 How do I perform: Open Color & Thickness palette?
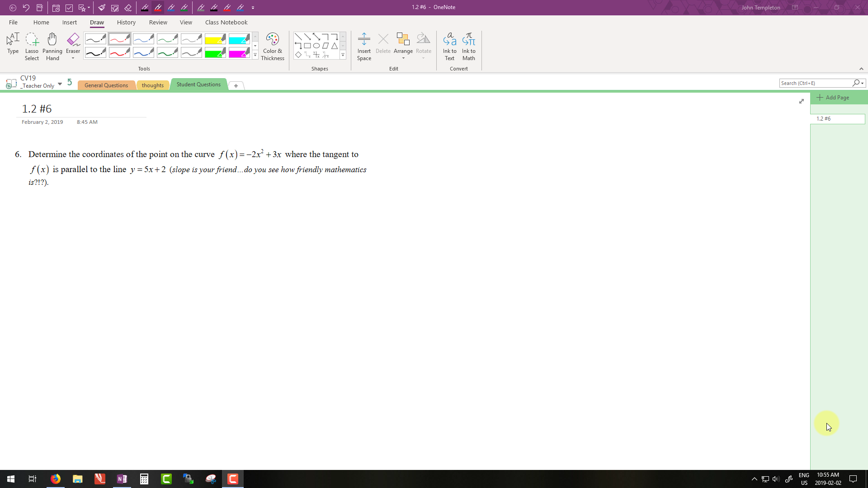(x=273, y=46)
